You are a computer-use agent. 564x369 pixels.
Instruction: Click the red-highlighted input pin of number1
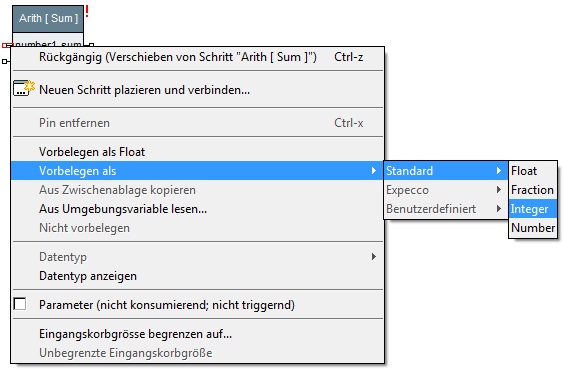pyautogui.click(x=7, y=45)
